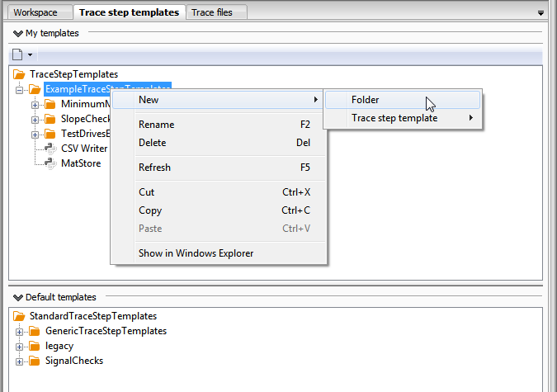Choose Rename from the context menu
Screen dimensions: 557x392
tap(218, 125)
